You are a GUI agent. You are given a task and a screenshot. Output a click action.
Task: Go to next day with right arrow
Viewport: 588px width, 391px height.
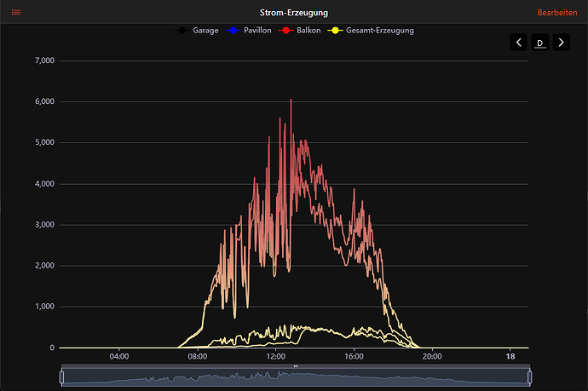point(562,42)
